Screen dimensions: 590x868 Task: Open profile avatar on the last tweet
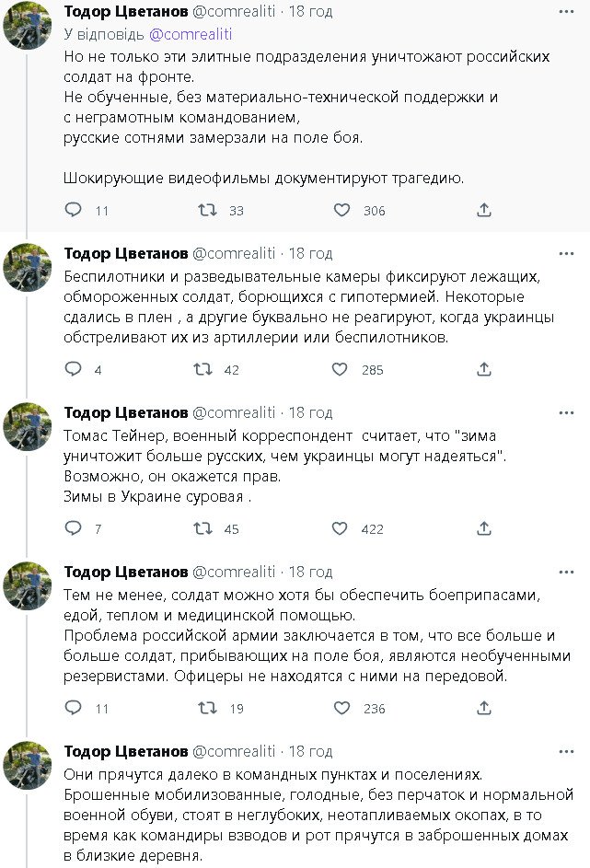coord(27,765)
